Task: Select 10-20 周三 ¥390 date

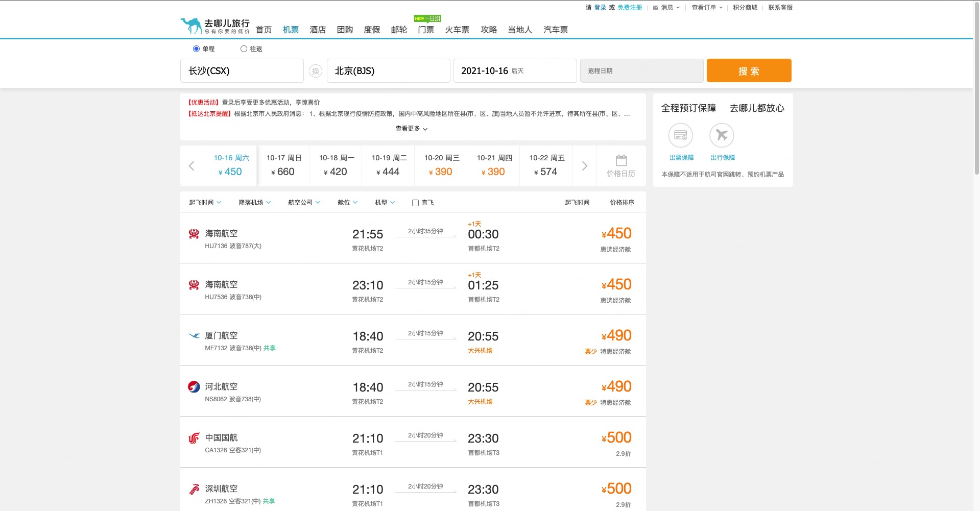Action: click(441, 166)
